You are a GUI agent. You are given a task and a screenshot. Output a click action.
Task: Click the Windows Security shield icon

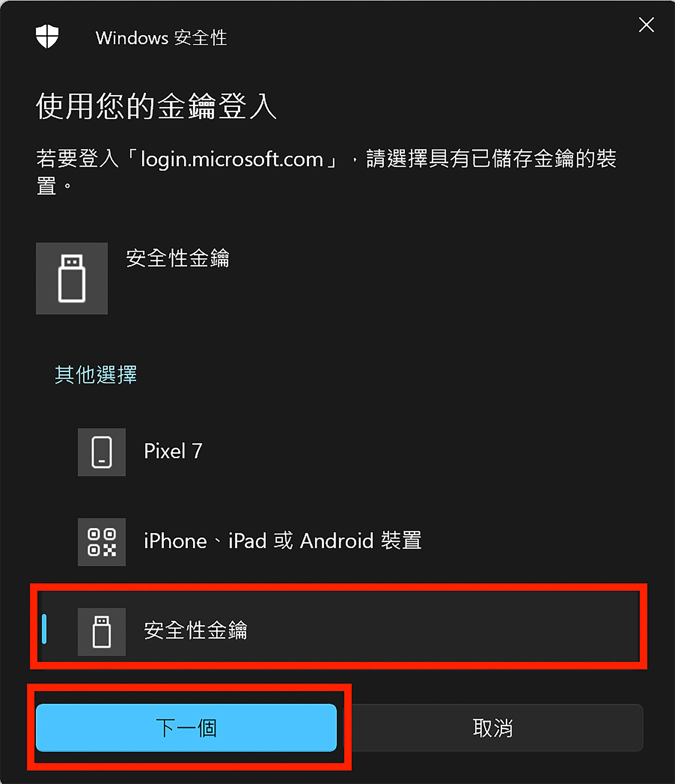coord(47,37)
